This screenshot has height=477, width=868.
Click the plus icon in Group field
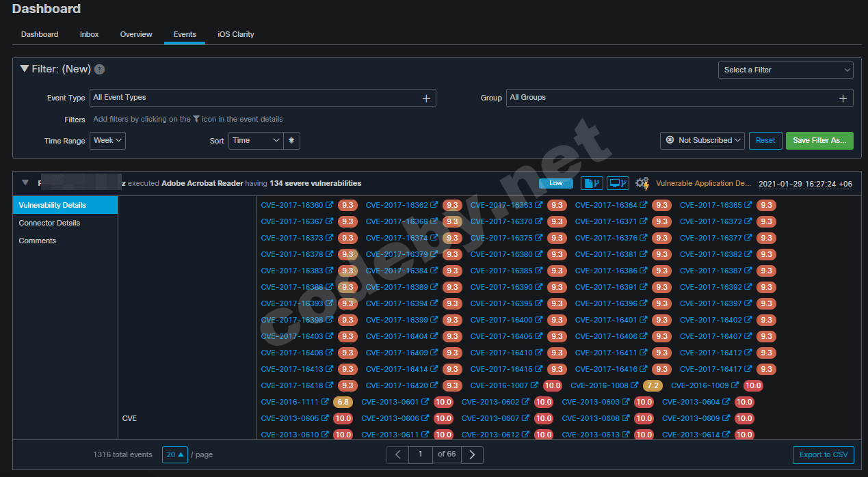[843, 98]
